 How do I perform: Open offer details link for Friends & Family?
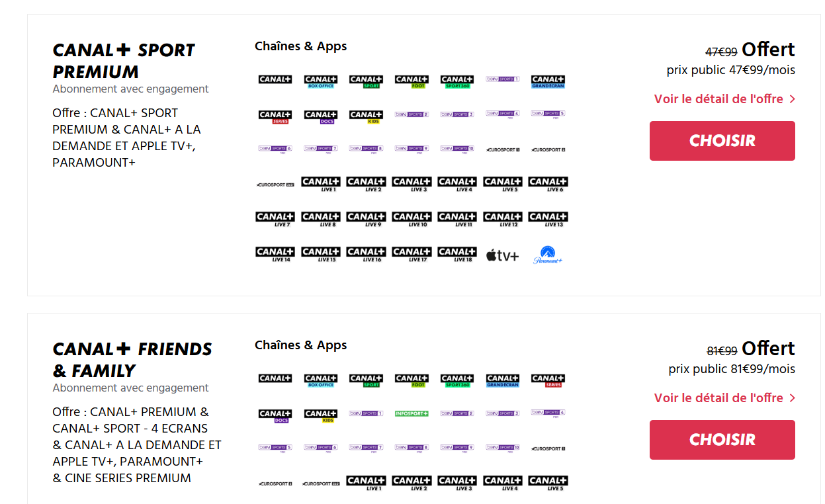pyautogui.click(x=718, y=398)
